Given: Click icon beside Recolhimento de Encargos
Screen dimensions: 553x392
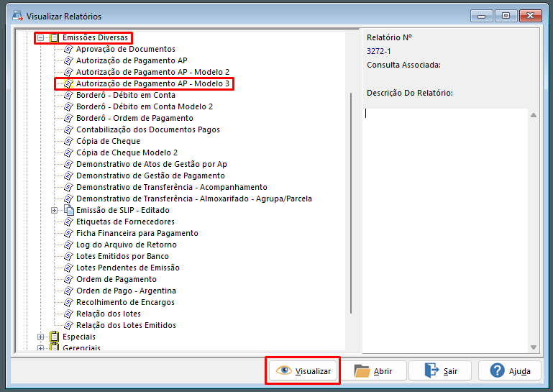Looking at the screenshot, I should pyautogui.click(x=68, y=302).
